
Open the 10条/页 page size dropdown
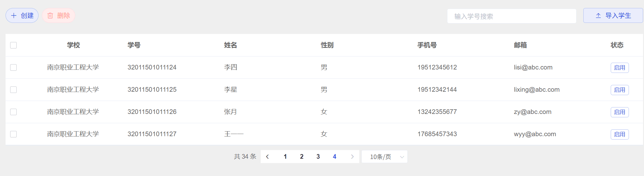384,157
